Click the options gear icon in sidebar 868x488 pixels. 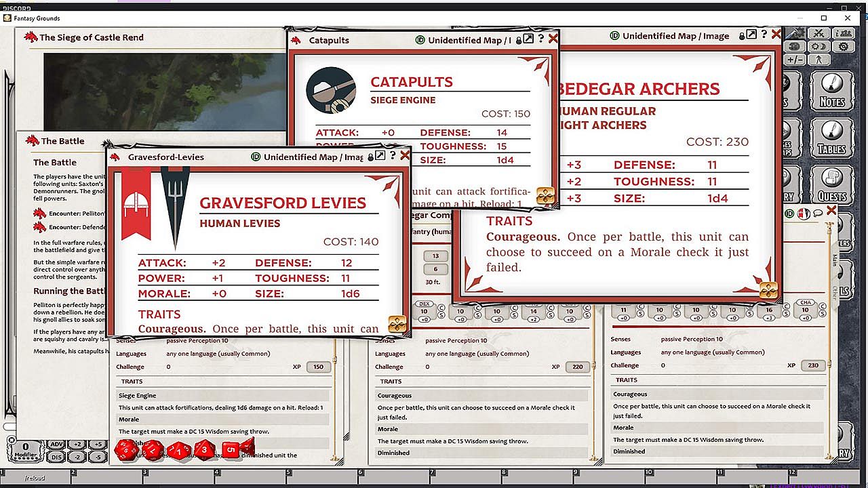[x=843, y=47]
